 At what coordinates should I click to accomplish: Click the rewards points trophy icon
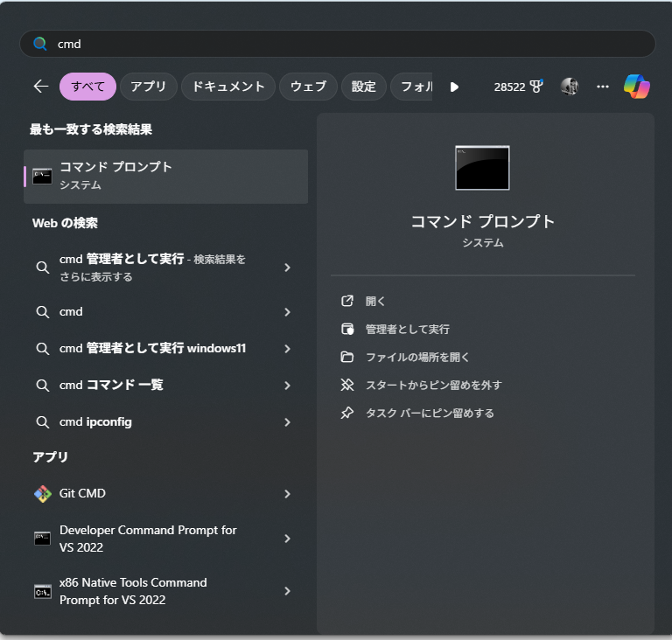point(536,87)
